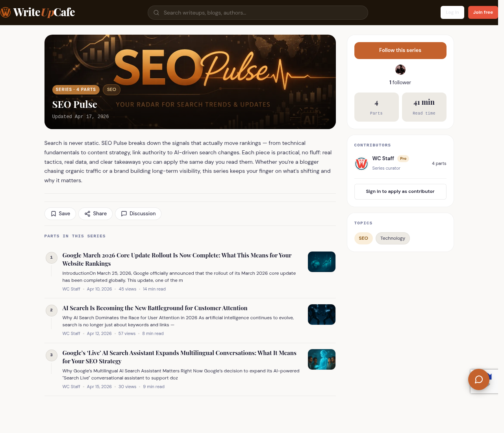Click thumbnail of the AI Search article
This screenshot has width=504, height=433.
coord(321,315)
